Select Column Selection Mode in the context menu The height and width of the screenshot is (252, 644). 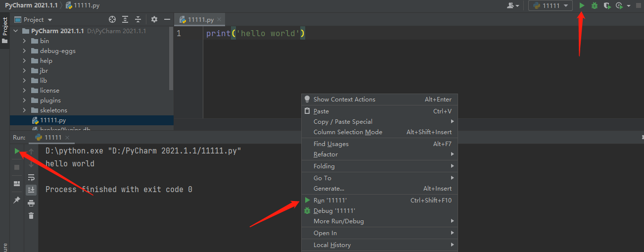coord(380,132)
